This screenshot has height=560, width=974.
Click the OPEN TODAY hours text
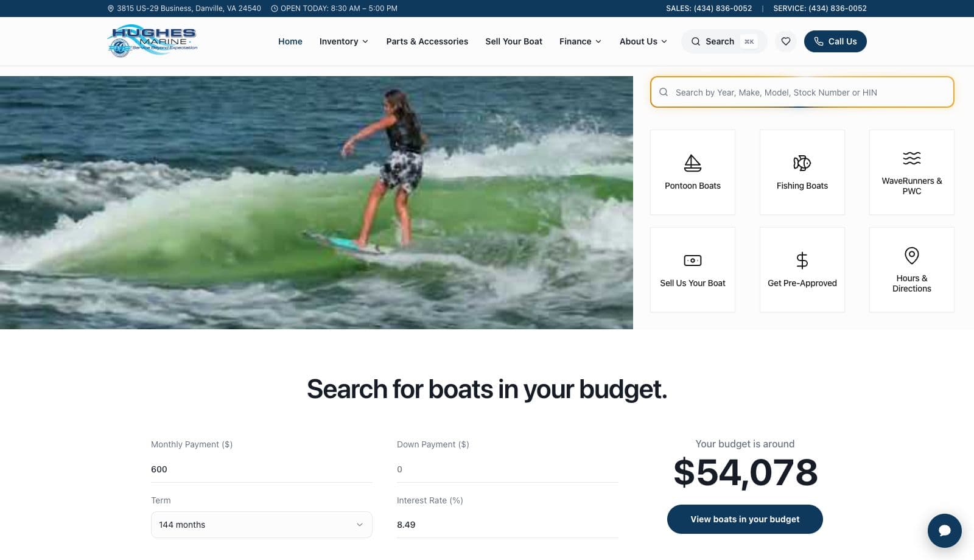tap(339, 9)
